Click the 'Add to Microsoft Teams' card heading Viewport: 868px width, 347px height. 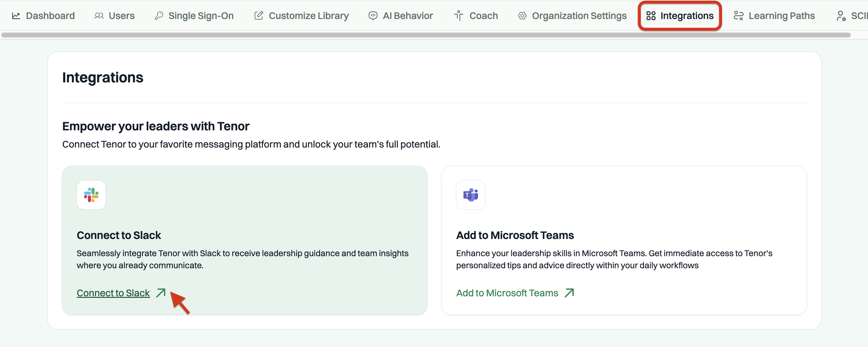515,235
